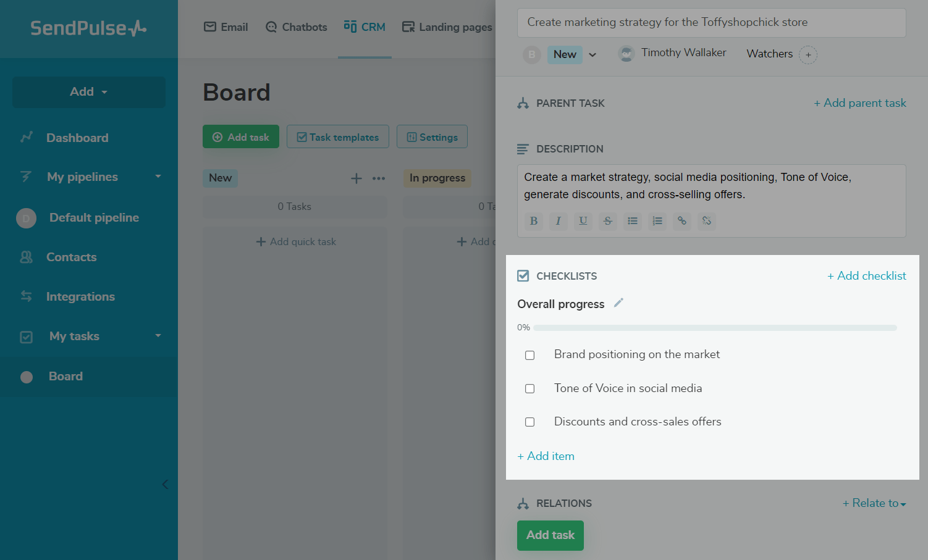This screenshot has height=560, width=928.
Task: Open the New status dropdown
Action: click(592, 54)
